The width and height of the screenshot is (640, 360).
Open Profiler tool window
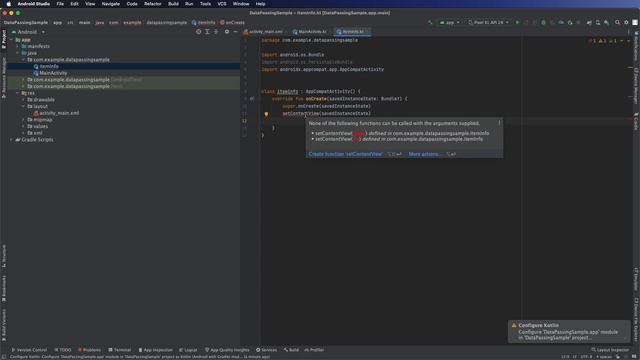314,350
